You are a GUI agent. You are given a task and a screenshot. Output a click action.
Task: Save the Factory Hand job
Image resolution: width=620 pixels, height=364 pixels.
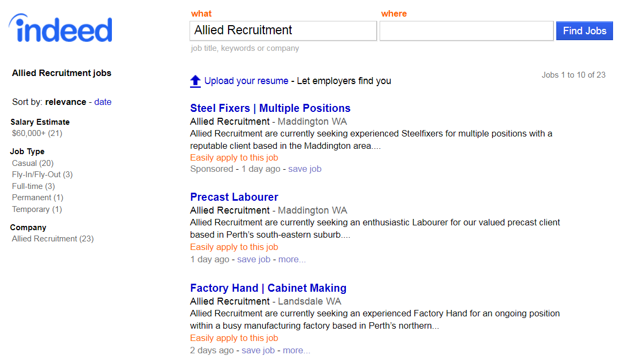coord(258,351)
